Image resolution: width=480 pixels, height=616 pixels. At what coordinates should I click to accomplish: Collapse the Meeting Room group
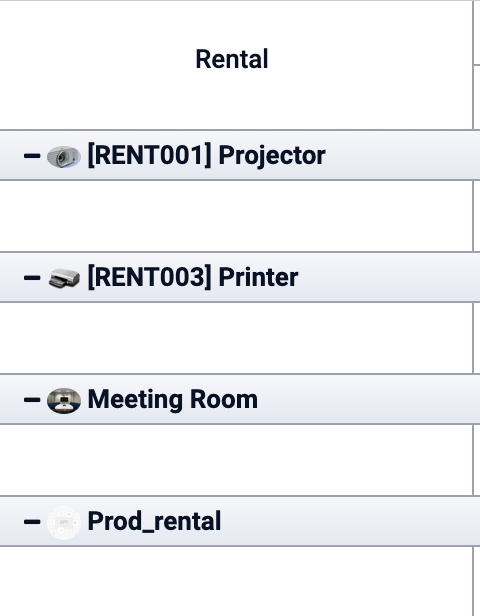(32, 400)
